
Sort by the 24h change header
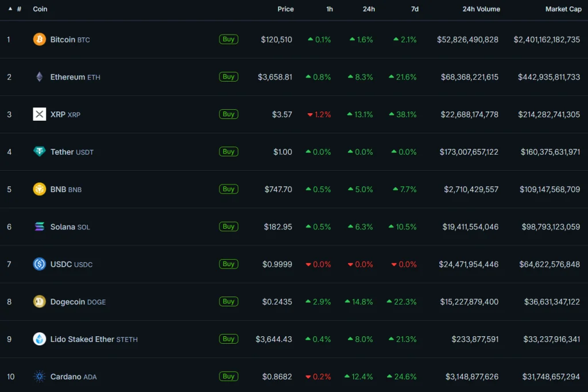(369, 9)
